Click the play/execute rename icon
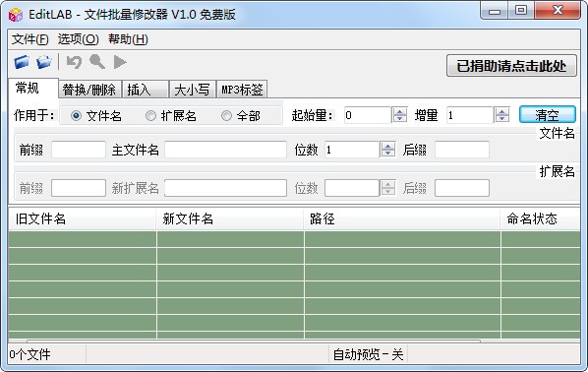This screenshot has height=372, width=588. tap(120, 62)
